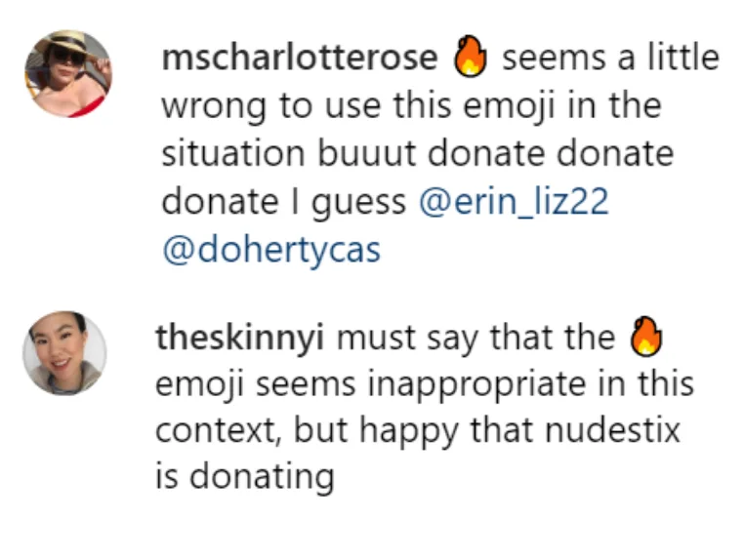Viewport: 744px width, 560px height.
Task: Click fire emoji after mscharlotterose
Action: tap(471, 57)
